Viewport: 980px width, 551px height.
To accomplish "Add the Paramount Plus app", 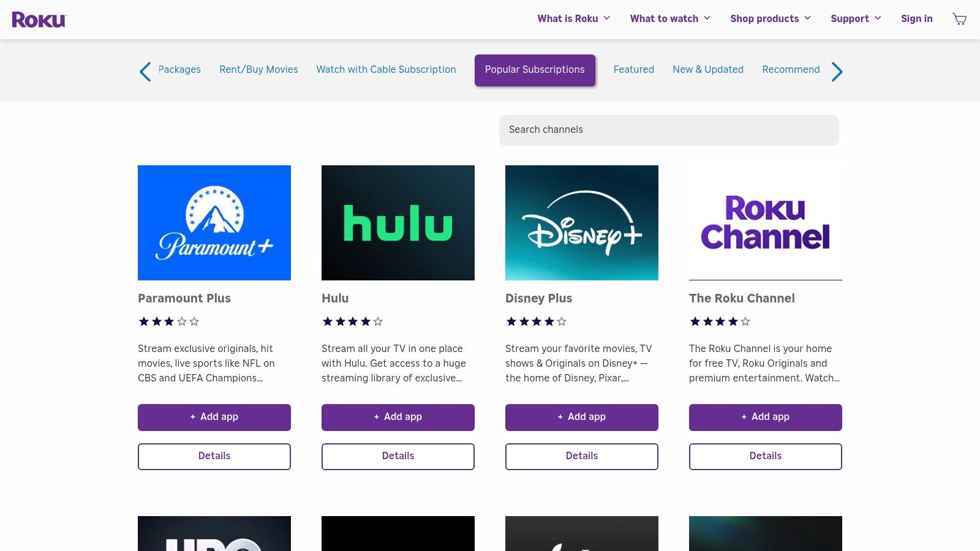I will [x=214, y=417].
